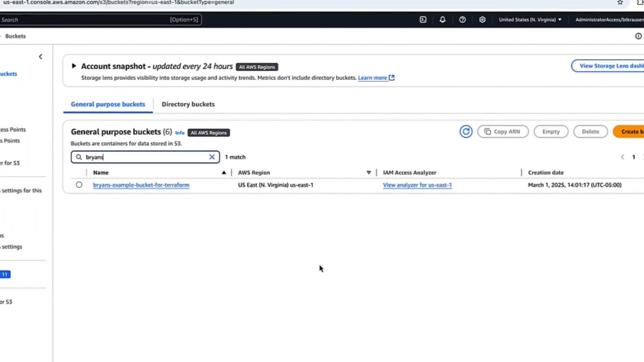Select the General purpose buckets tab
This screenshot has width=644, height=362.
click(108, 104)
